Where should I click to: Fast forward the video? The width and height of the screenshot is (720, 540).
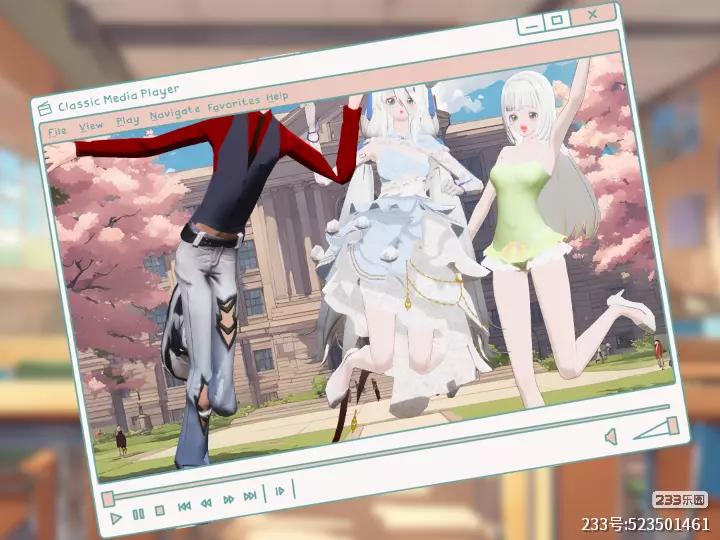click(228, 500)
